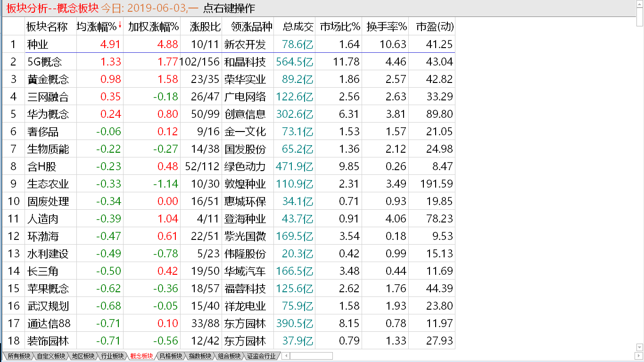The width and height of the screenshot is (644, 362).
Task: Click leading stock 绿色动力
Action: tap(245, 166)
